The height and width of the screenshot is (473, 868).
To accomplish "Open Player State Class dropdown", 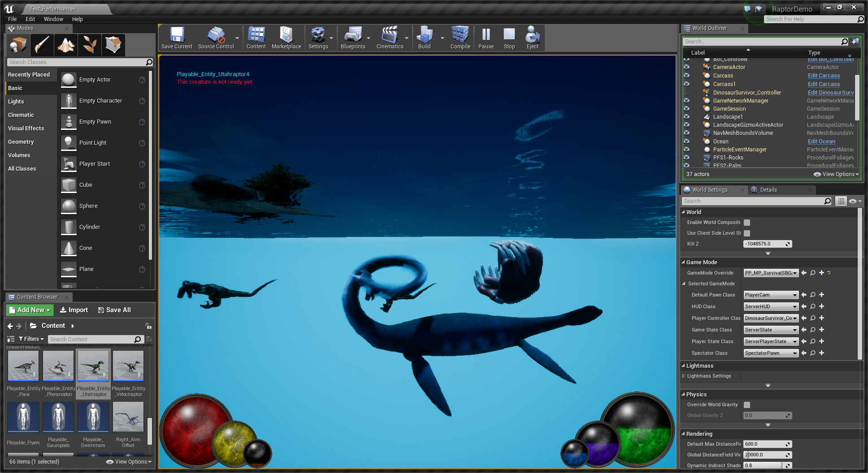I will tap(771, 341).
